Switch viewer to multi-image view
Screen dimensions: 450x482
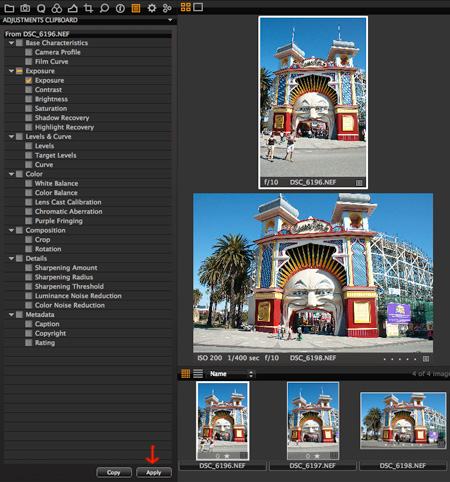tap(186, 7)
